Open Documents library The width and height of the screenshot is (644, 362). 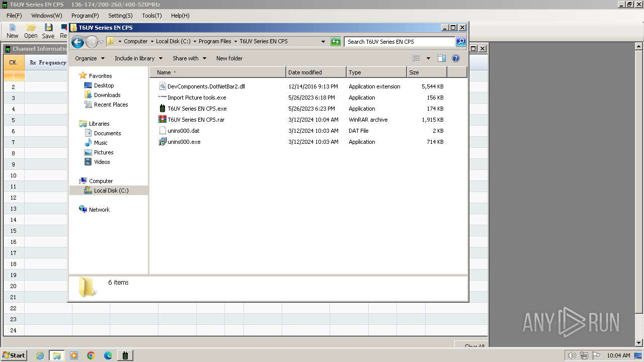point(107,133)
